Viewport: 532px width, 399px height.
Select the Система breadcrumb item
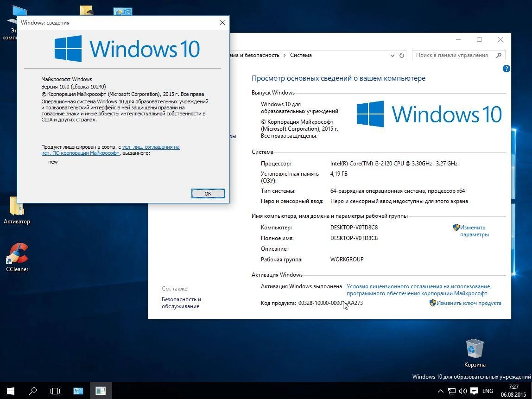tap(301, 55)
